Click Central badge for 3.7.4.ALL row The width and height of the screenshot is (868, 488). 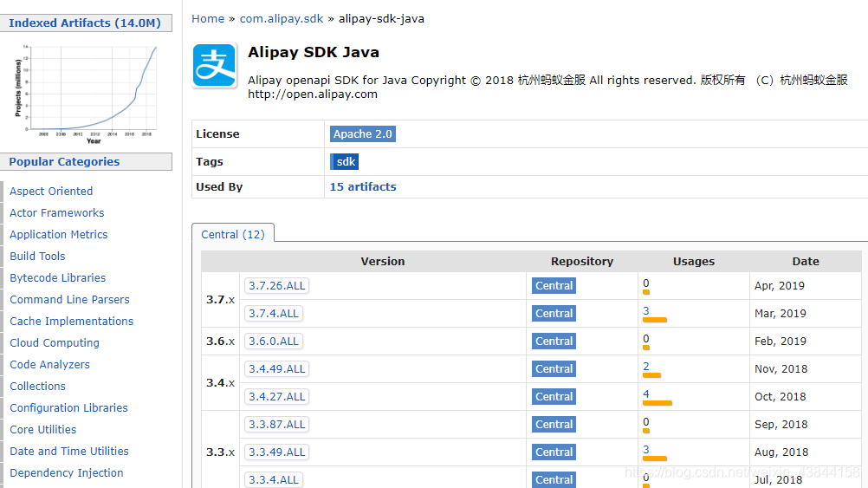click(554, 314)
